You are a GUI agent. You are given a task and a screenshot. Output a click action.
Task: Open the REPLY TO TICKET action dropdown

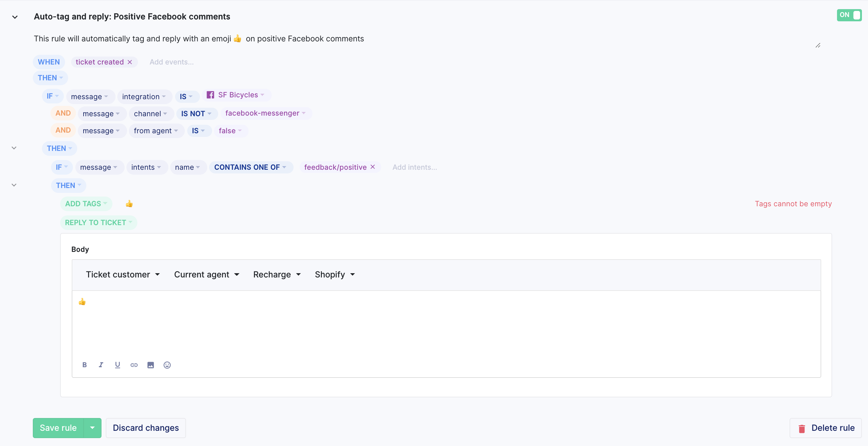(x=99, y=223)
